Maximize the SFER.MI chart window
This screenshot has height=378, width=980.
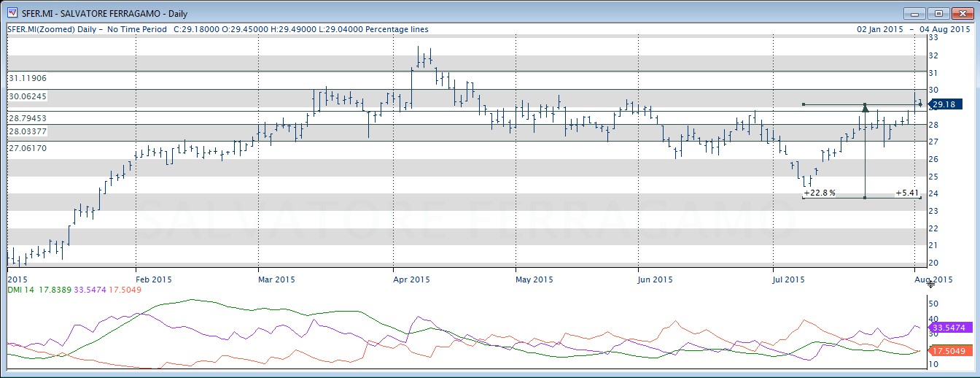pos(938,13)
